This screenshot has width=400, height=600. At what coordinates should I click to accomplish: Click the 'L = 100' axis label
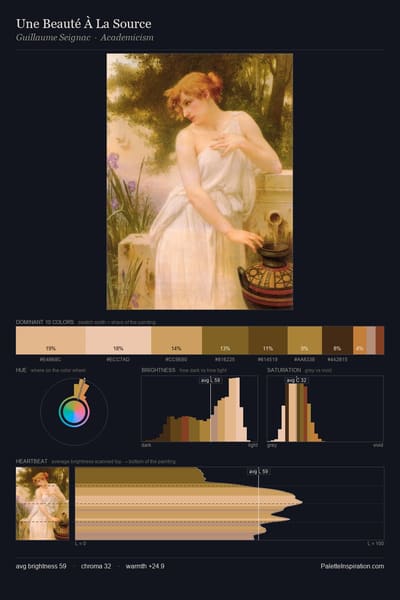376,543
